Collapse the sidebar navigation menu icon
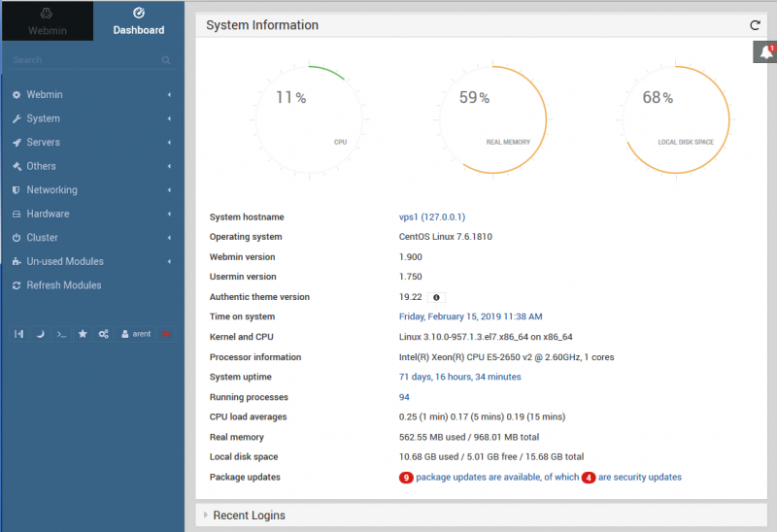The height and width of the screenshot is (532, 777). click(x=18, y=334)
